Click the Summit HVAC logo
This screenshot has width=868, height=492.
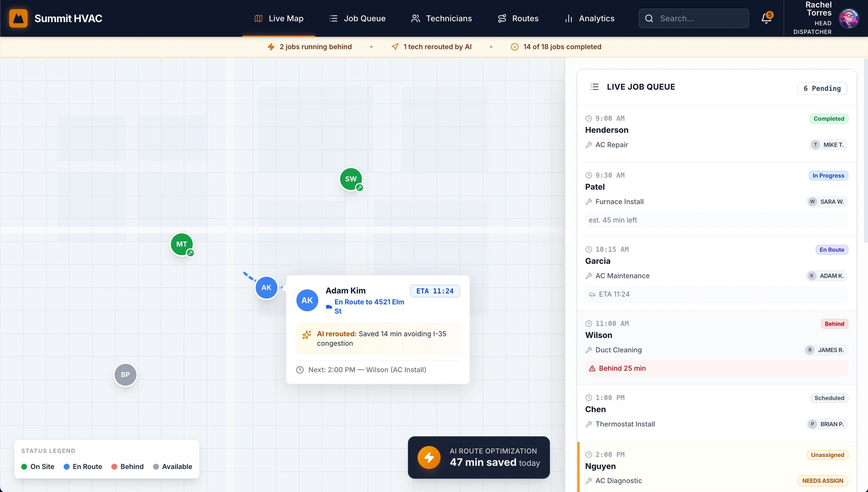click(x=18, y=18)
